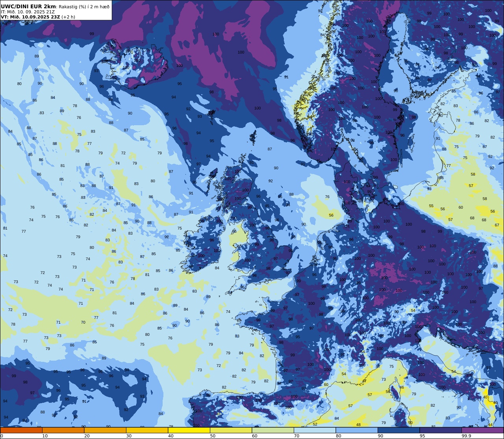This screenshot has width=504, height=439.
Task: Click the "(+2 h)" forecast offset text
Action: click(x=68, y=17)
